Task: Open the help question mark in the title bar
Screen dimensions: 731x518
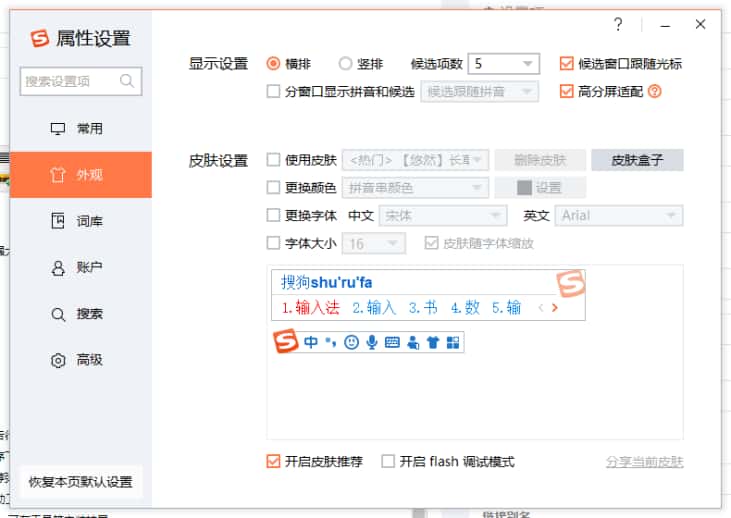Action: [618, 24]
